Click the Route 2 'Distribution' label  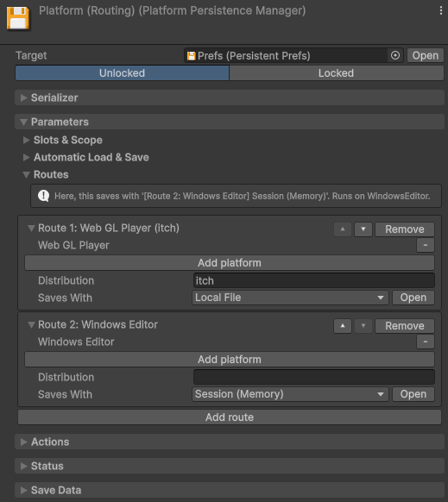(66, 377)
